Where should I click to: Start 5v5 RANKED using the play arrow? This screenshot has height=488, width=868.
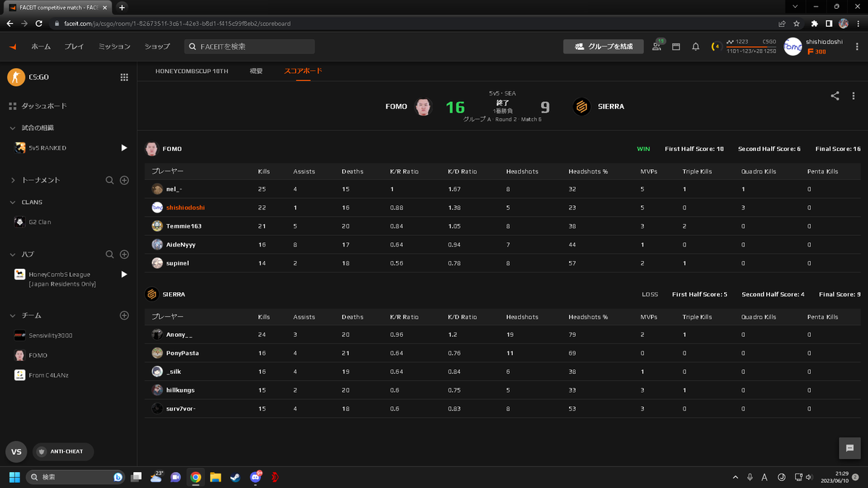tap(124, 147)
